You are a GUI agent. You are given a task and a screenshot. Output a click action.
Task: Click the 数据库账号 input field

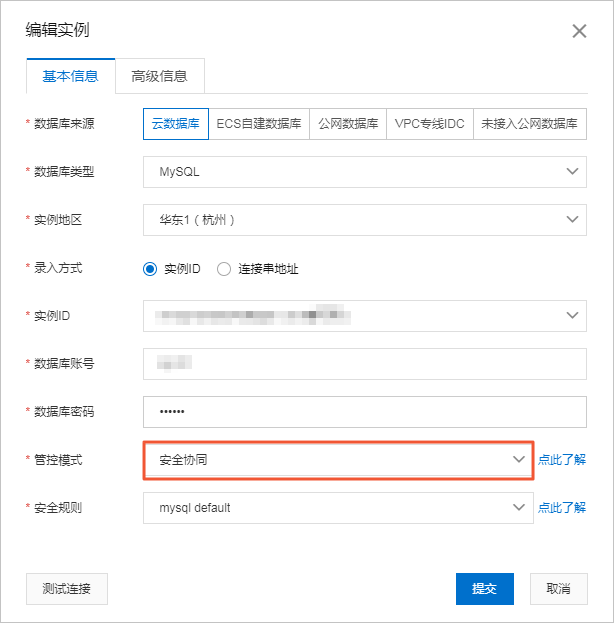pos(365,364)
